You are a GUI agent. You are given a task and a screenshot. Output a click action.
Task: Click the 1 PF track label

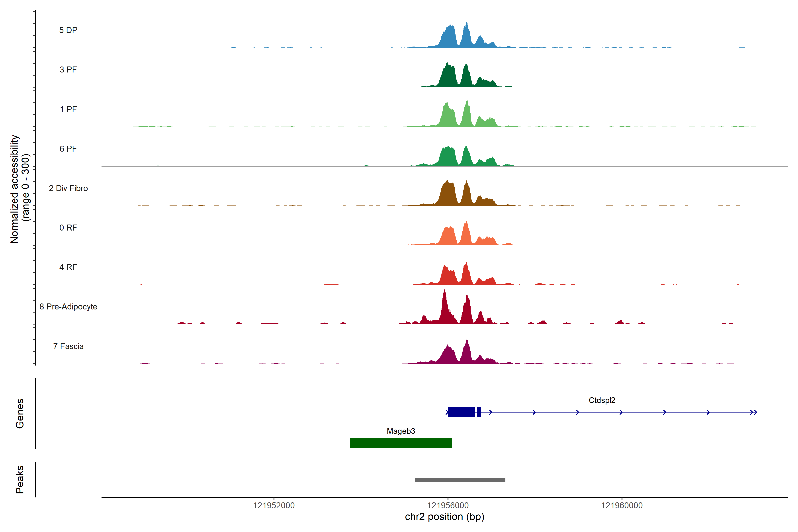tap(68, 109)
